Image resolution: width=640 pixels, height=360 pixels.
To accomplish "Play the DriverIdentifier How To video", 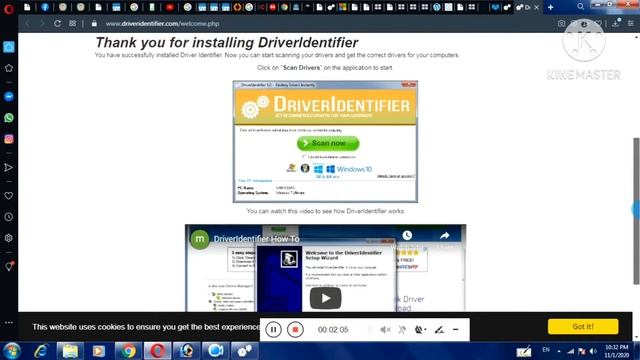I will (325, 298).
